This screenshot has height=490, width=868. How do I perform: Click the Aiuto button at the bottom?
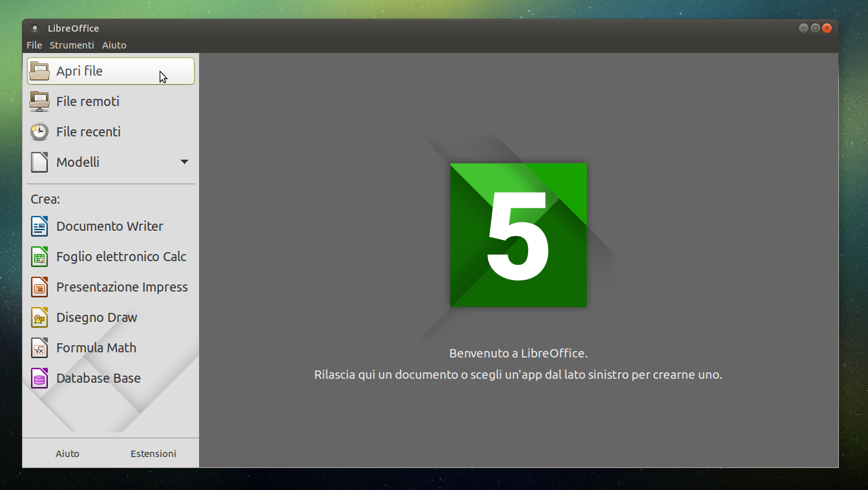67,453
